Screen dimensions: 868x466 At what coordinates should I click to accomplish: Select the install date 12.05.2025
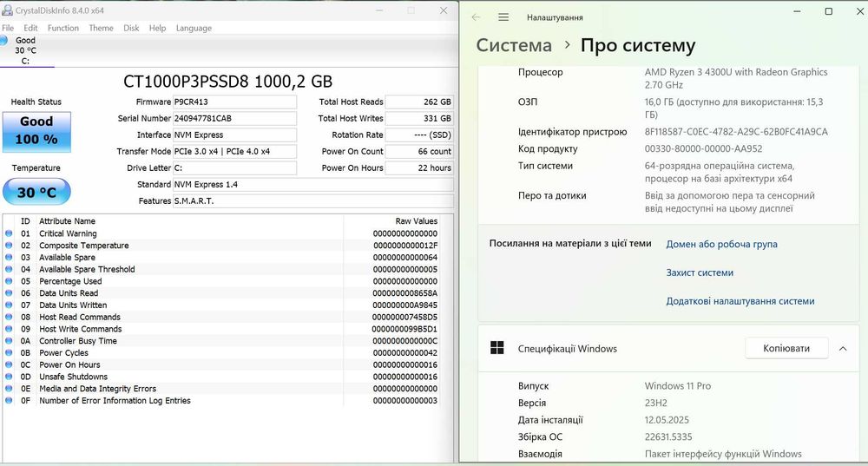pos(667,419)
